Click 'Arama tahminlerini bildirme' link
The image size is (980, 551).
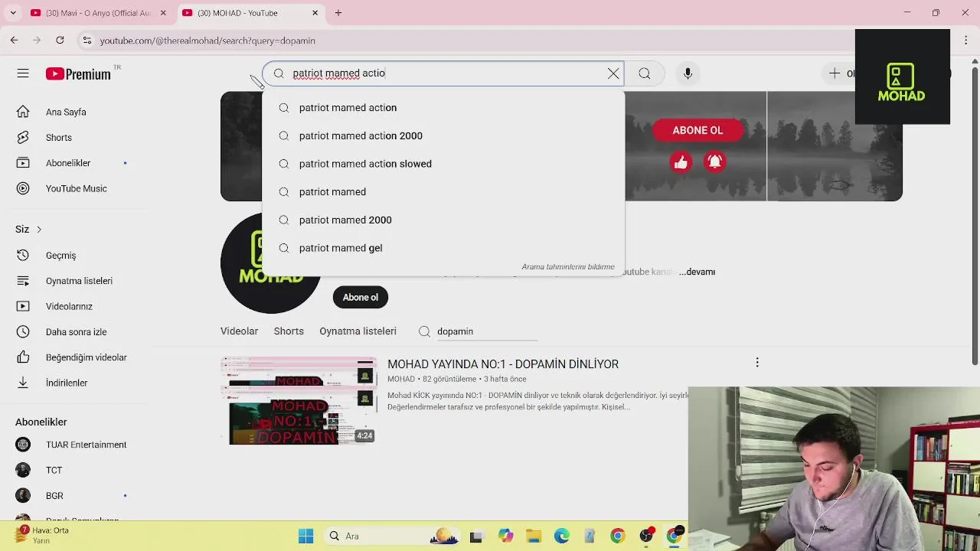click(x=567, y=267)
